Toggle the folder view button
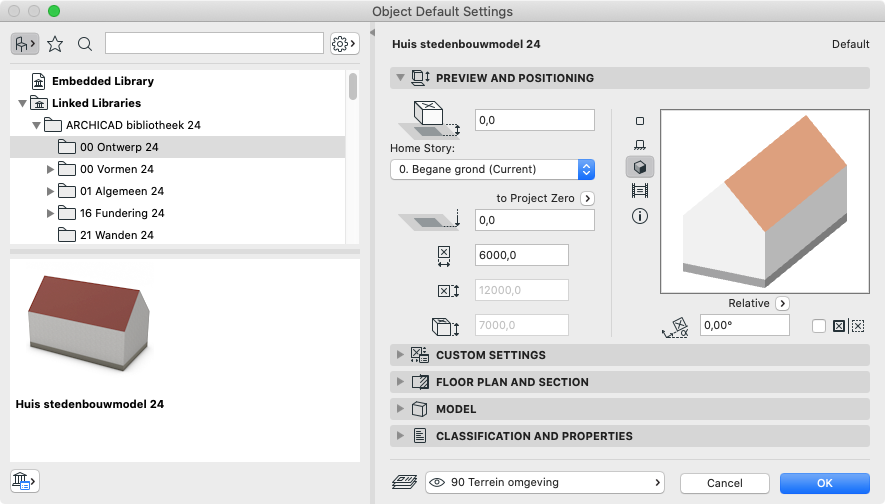Viewport: 885px width, 504px height. (24, 43)
